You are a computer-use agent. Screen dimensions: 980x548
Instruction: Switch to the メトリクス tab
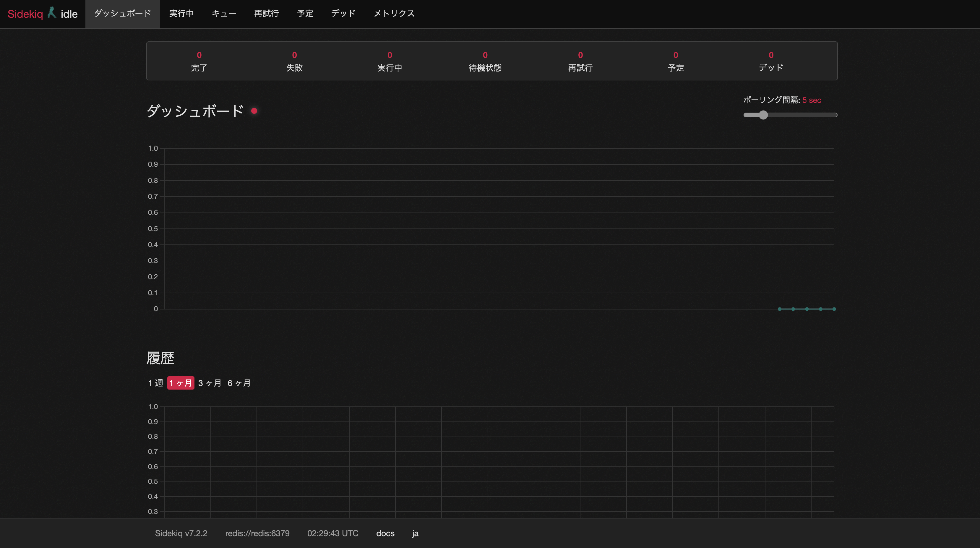click(394, 14)
